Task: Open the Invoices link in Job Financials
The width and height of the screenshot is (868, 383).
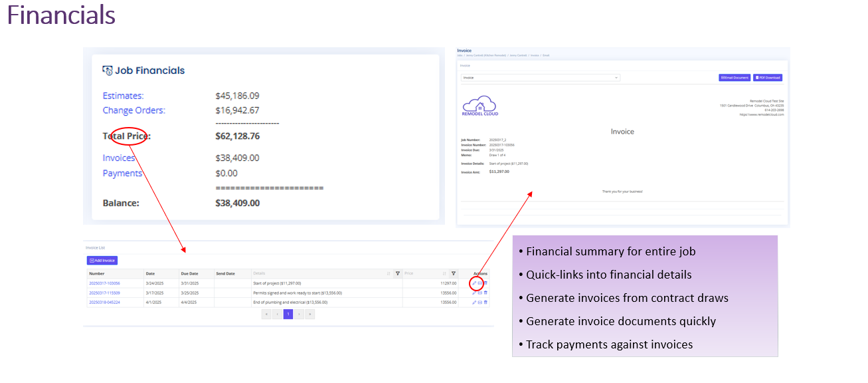Action: pyautogui.click(x=119, y=158)
